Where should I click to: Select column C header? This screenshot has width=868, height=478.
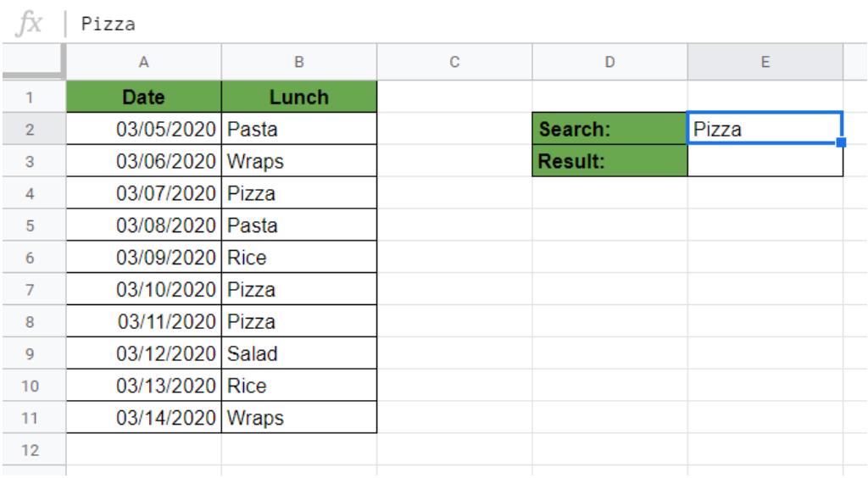coord(454,62)
